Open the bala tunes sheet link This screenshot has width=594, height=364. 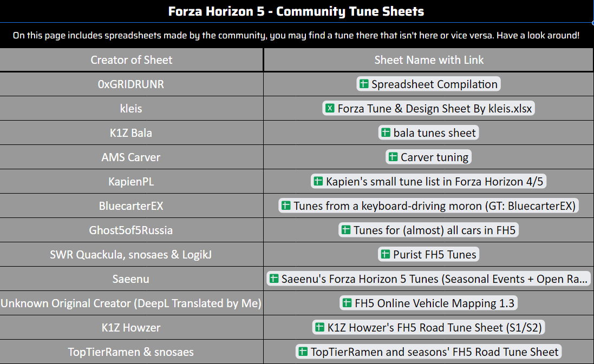(x=428, y=133)
